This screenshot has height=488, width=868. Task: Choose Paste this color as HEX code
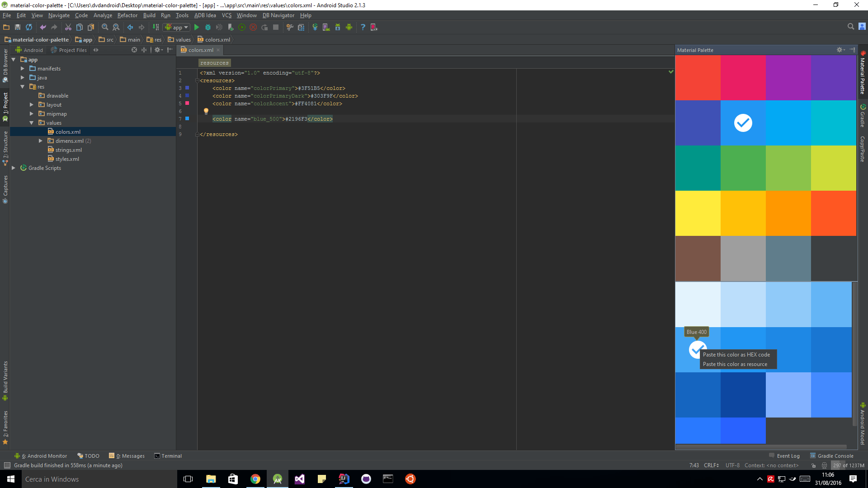[737, 354]
